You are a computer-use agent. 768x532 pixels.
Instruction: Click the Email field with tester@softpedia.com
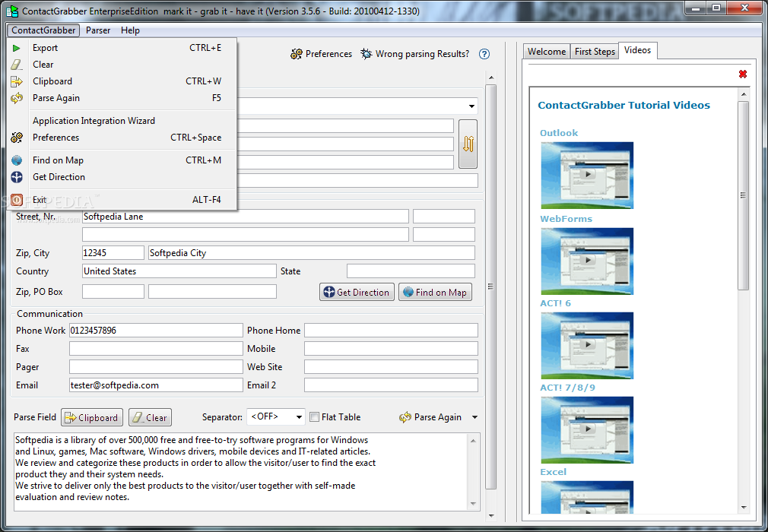(156, 385)
